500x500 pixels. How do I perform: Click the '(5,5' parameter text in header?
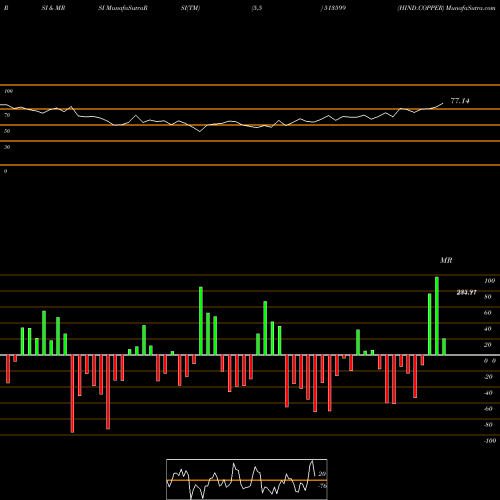point(257,8)
